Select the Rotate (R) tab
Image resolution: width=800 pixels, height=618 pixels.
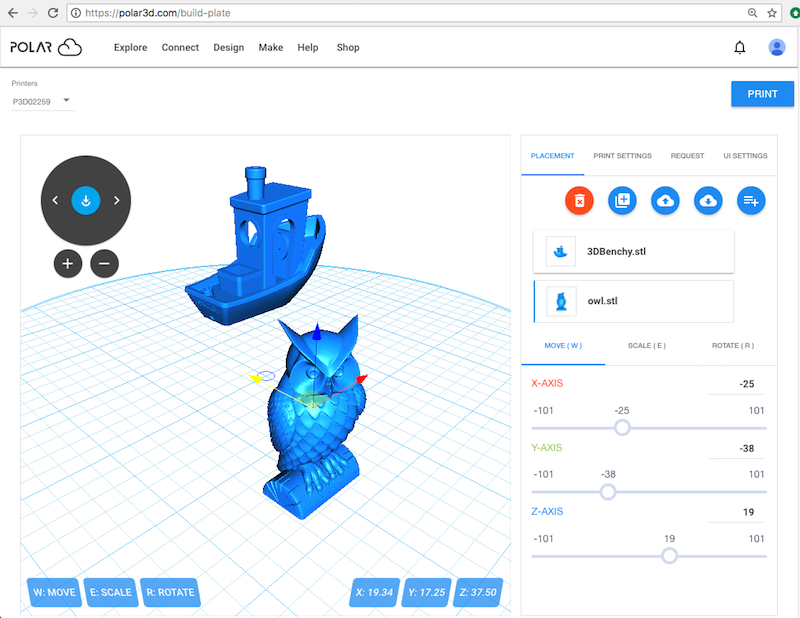733,345
